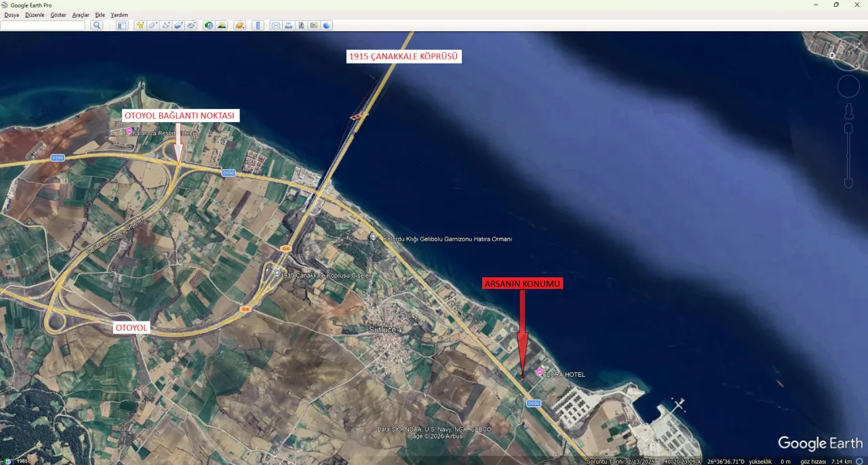The height and width of the screenshot is (465, 868).
Task: Click the zoom-in end of zoom slider
Action: tap(848, 128)
